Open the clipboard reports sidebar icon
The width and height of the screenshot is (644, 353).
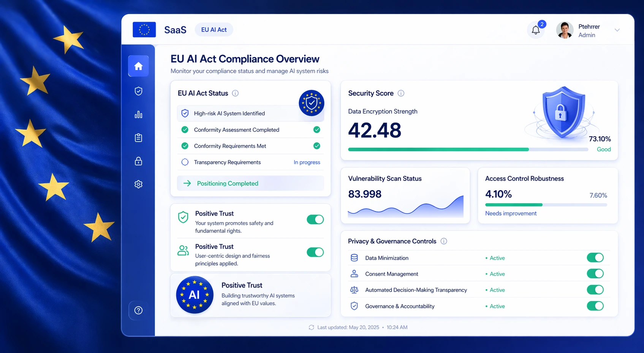[138, 138]
